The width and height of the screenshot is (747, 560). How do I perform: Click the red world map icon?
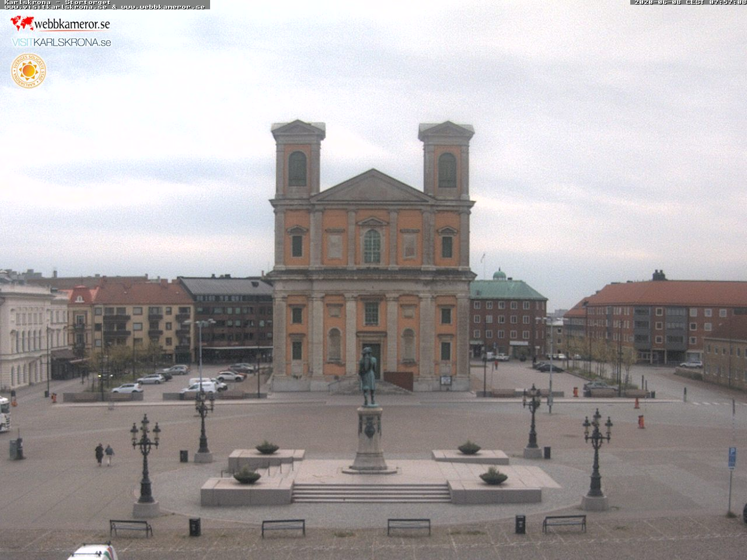pos(22,23)
